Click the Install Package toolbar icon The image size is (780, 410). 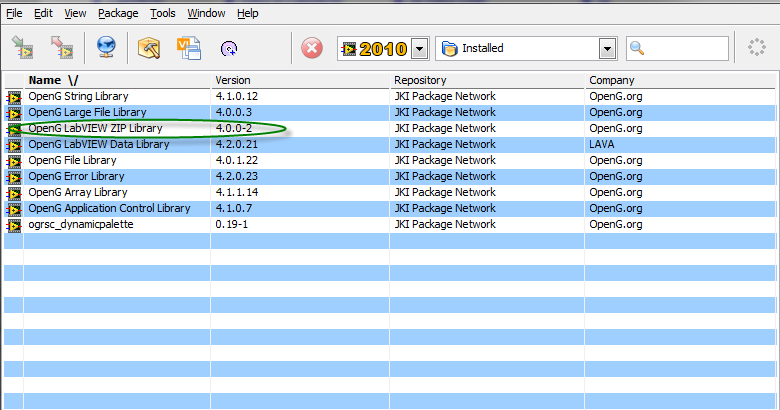tap(22, 48)
